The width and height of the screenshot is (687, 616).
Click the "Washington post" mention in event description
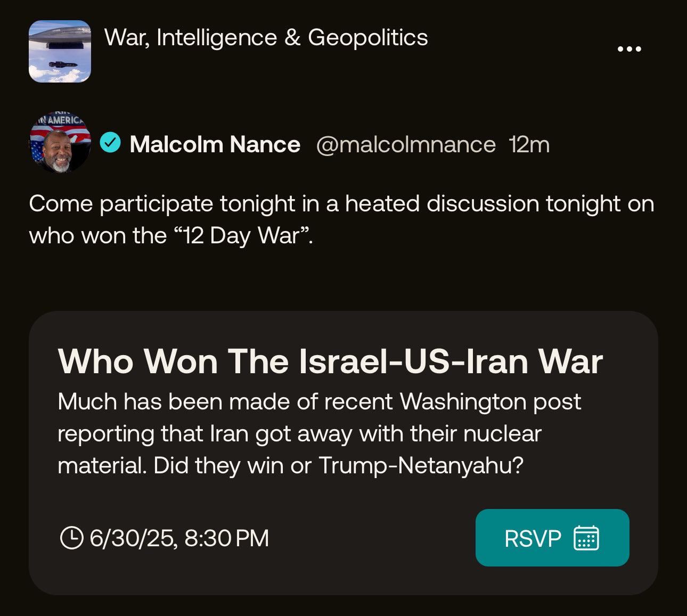(x=490, y=402)
